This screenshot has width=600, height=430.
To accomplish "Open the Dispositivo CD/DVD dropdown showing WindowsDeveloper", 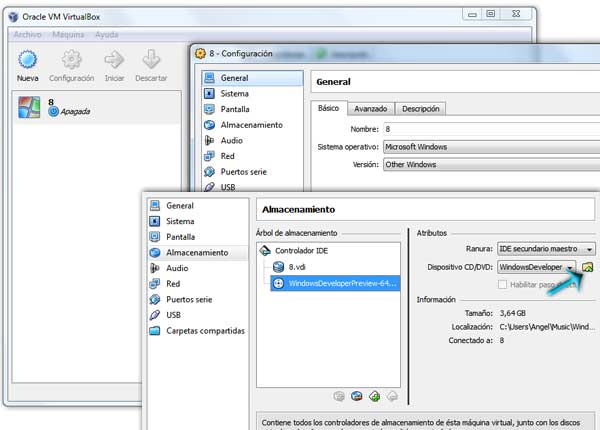I will point(536,267).
